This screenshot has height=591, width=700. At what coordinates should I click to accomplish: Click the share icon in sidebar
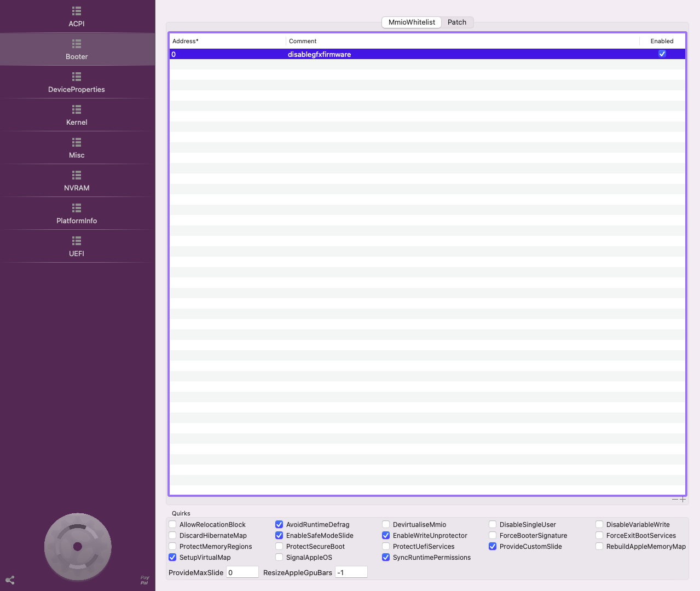pos(10,580)
